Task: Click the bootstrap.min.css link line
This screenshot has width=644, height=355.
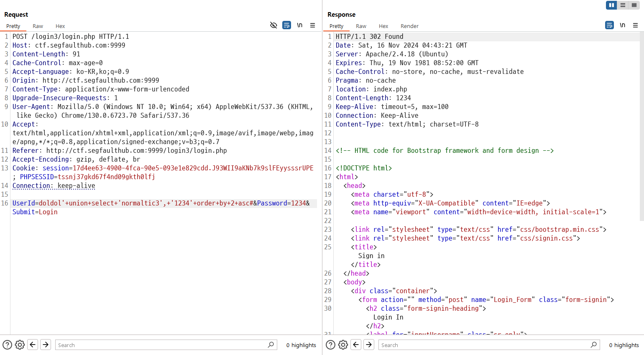Action: pos(478,229)
